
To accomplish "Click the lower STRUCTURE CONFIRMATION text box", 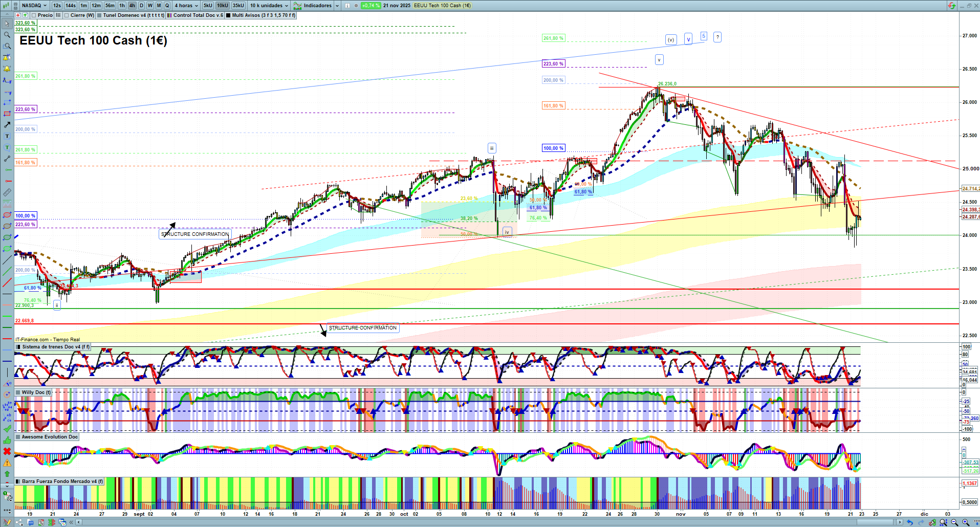I will pyautogui.click(x=363, y=328).
